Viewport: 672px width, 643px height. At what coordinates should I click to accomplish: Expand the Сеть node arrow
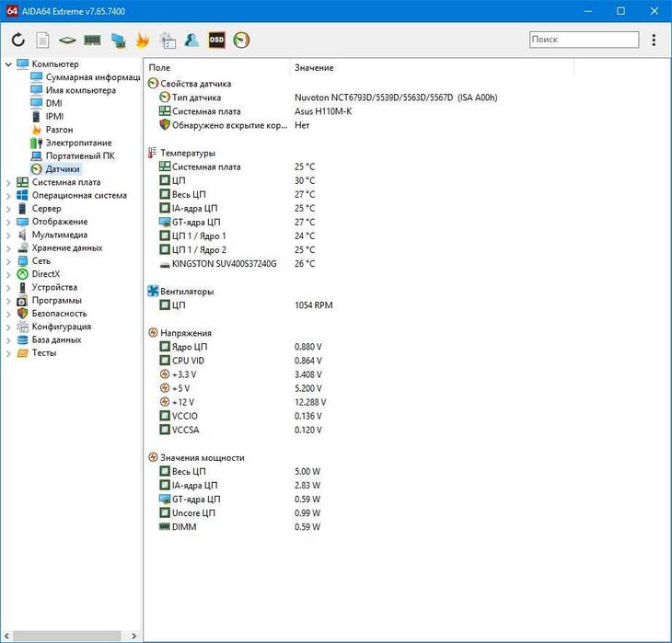tap(8, 262)
